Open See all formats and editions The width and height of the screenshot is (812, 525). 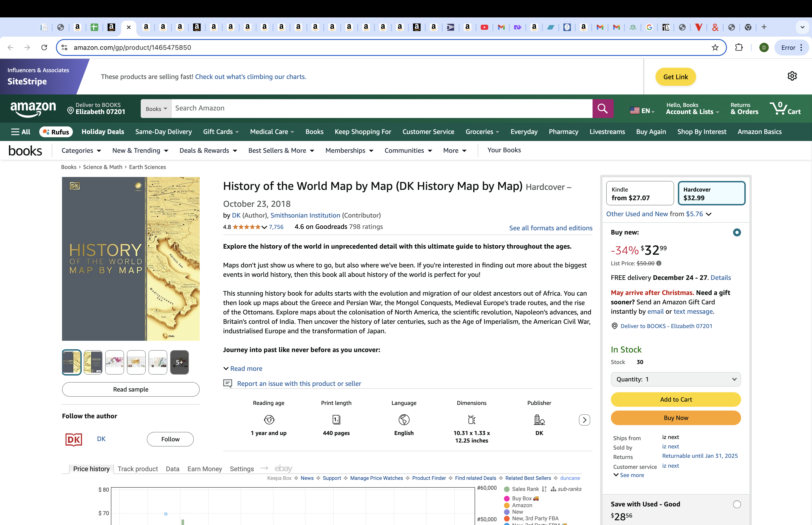coord(551,228)
